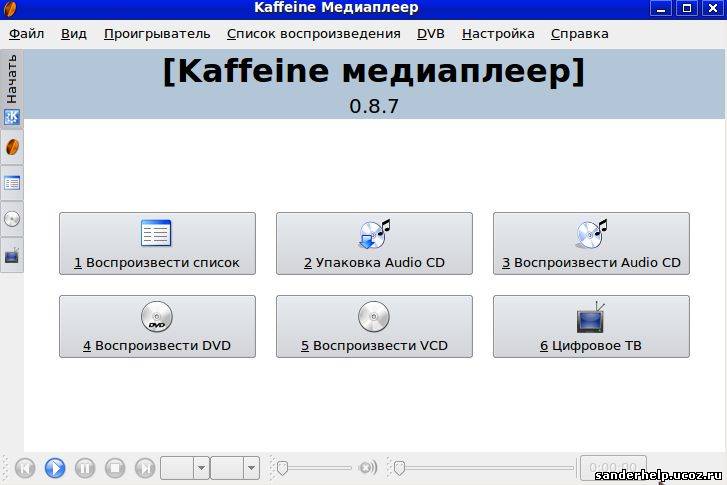This screenshot has width=727, height=485.
Task: Open the playlist tab in left sidebar
Action: tap(12, 183)
